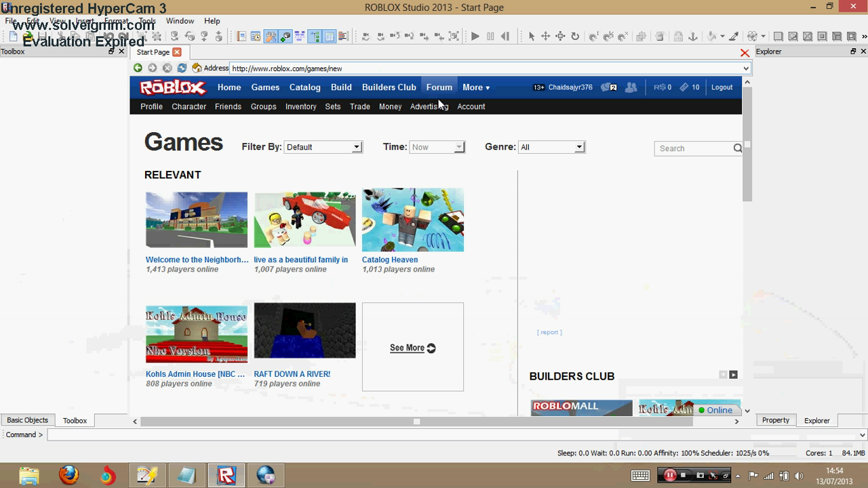868x488 pixels.
Task: Select the Rotate tool in toolbar
Action: click(x=575, y=37)
